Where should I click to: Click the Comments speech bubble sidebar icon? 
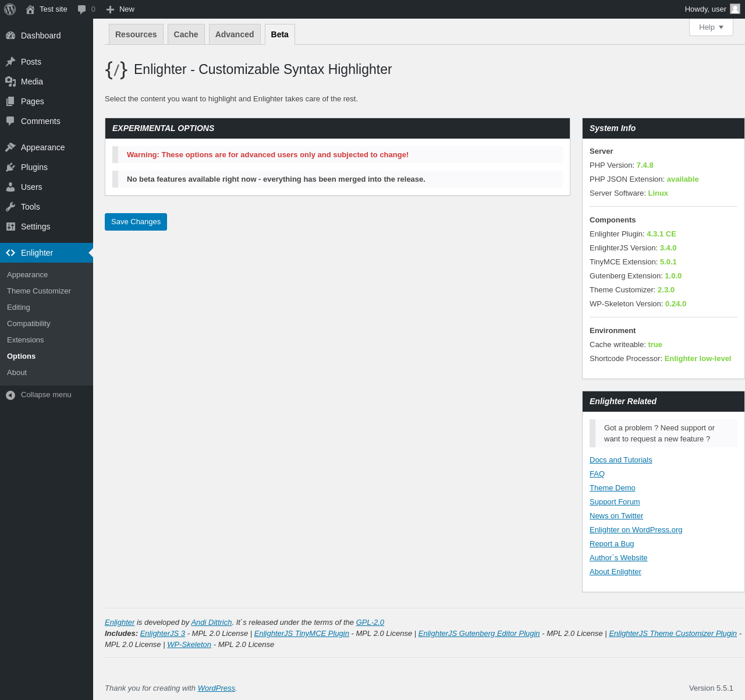point(10,121)
